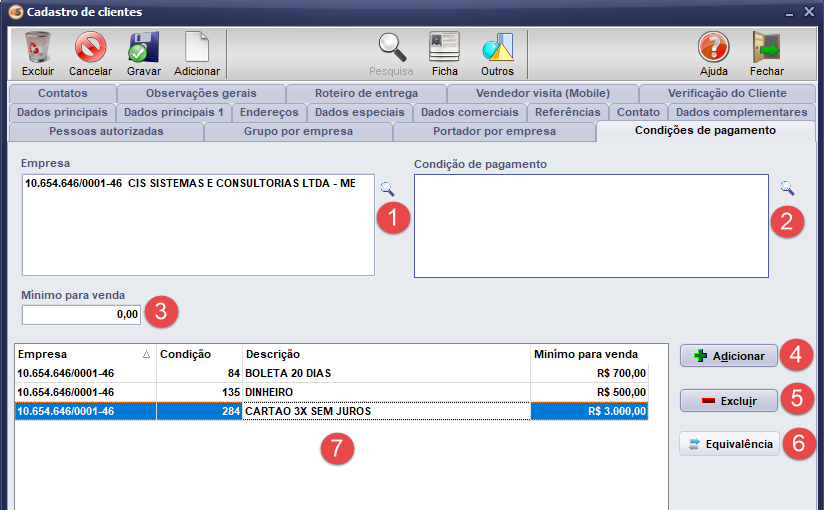Click the Excluir trash can toolbar icon
Viewport: 824px width, 510px height.
pos(38,48)
